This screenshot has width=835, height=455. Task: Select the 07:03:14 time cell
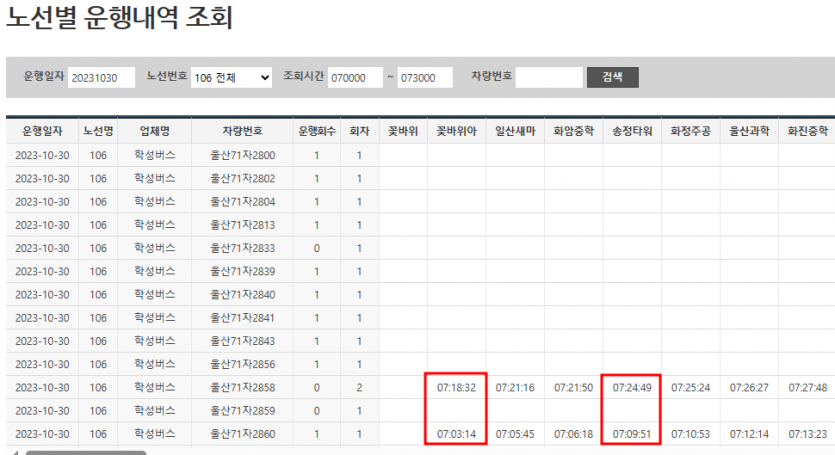point(457,434)
